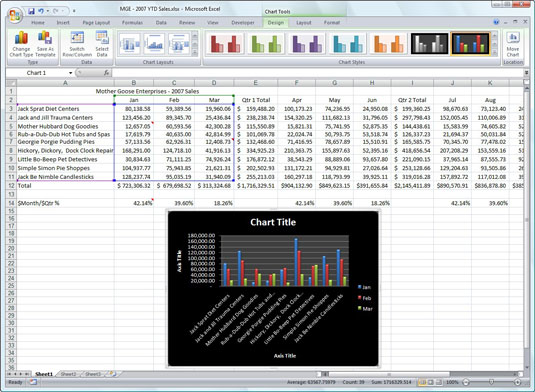Click zoom in plus button
This screenshot has height=392, width=535.
point(518,382)
